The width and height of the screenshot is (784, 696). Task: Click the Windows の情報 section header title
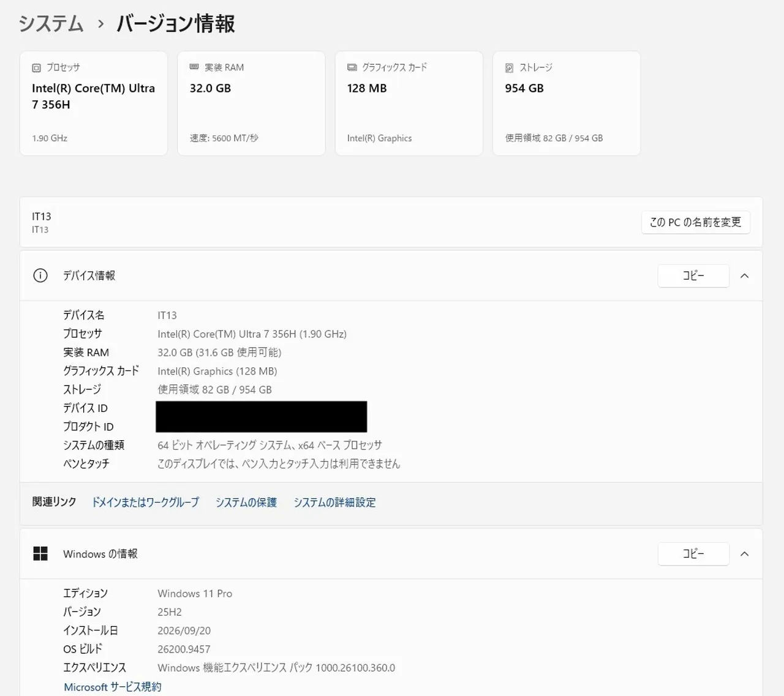click(100, 554)
